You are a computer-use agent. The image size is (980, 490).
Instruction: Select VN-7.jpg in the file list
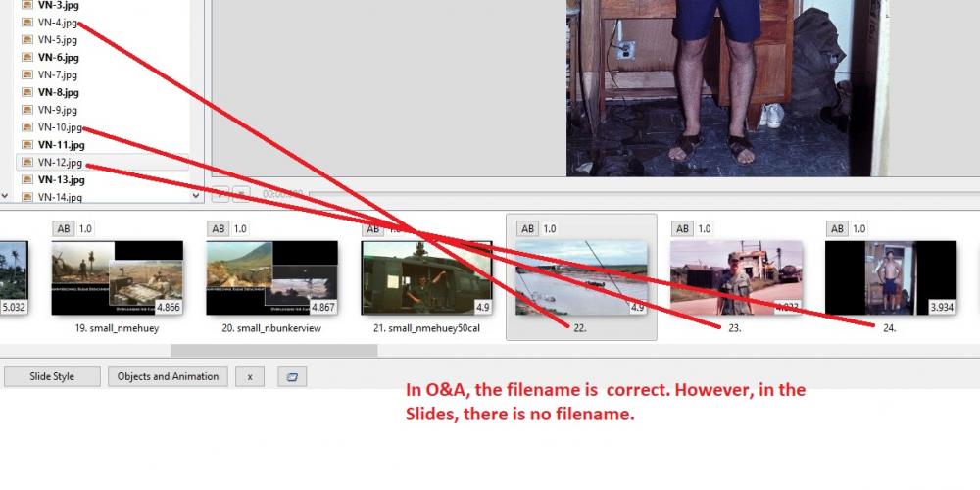pyautogui.click(x=58, y=75)
